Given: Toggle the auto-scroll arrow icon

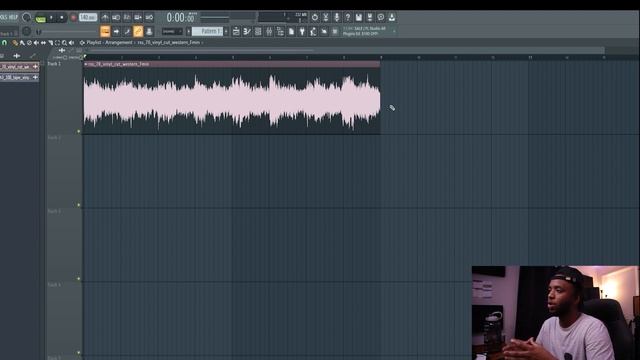Looking at the screenshot, I should point(116,31).
